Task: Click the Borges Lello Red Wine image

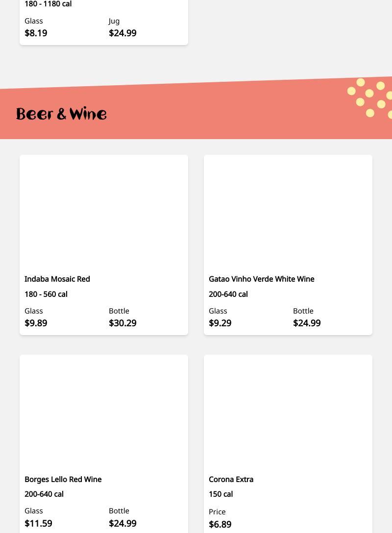Action: [104, 412]
